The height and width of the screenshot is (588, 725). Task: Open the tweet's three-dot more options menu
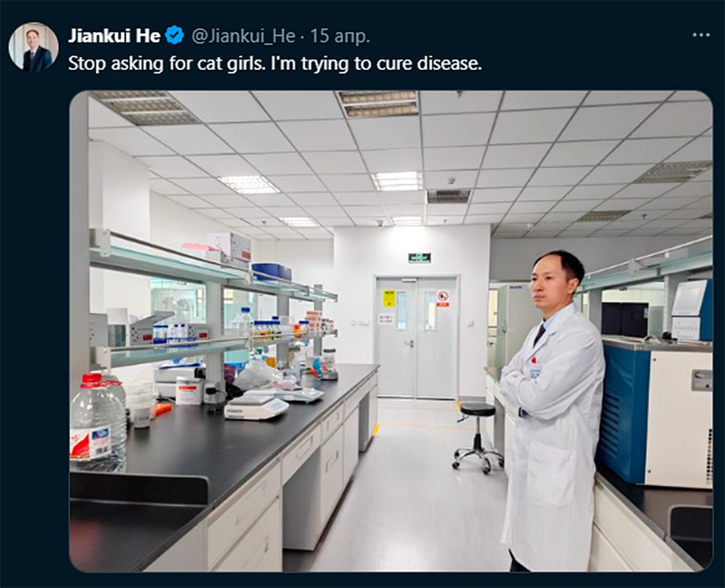(x=701, y=35)
